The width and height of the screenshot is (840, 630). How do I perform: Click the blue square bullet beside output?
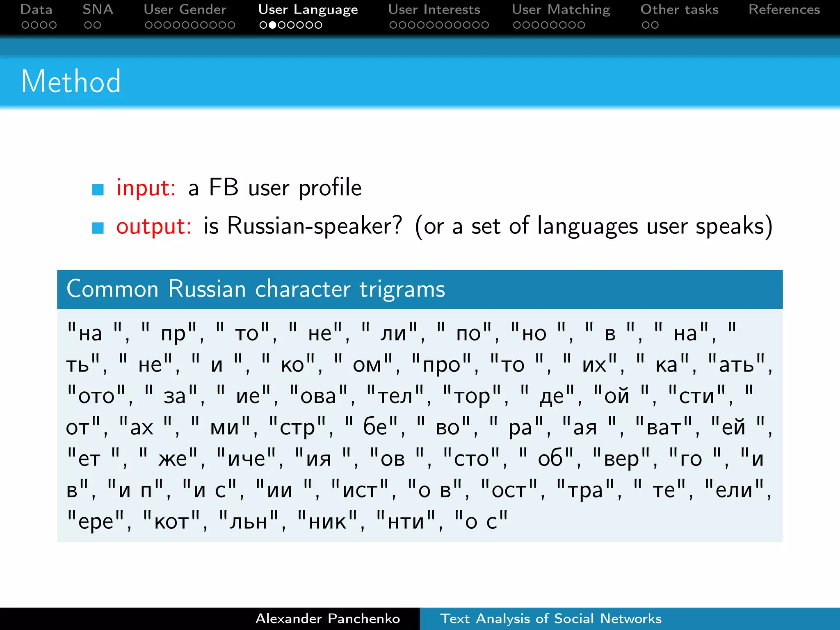pyautogui.click(x=98, y=228)
